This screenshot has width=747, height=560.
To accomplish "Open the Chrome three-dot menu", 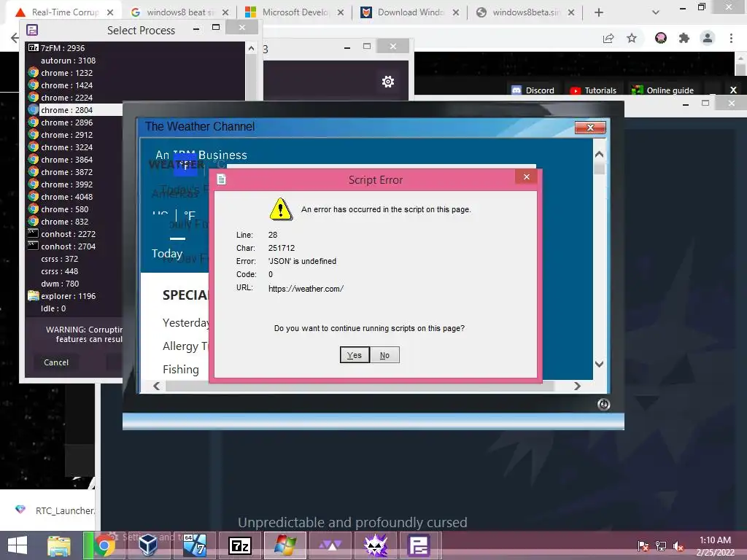I will pyautogui.click(x=731, y=38).
